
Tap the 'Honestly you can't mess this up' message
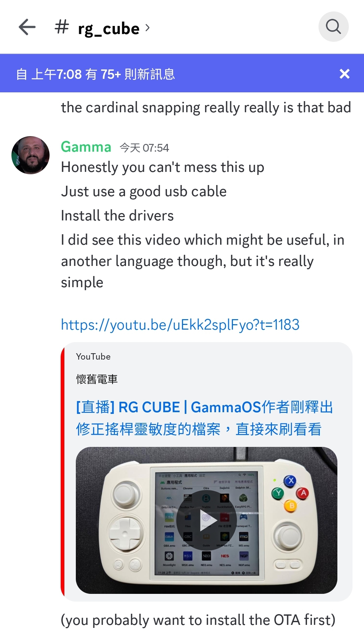click(x=162, y=168)
